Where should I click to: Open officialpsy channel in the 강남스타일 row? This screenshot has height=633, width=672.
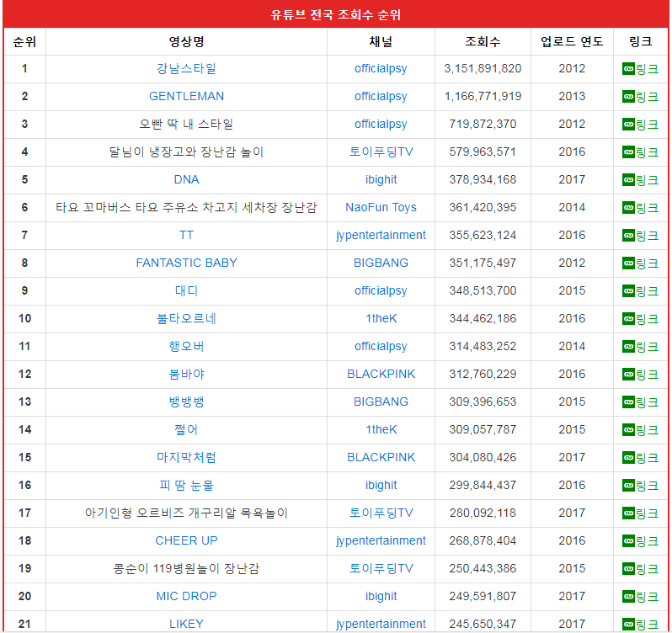point(381,68)
